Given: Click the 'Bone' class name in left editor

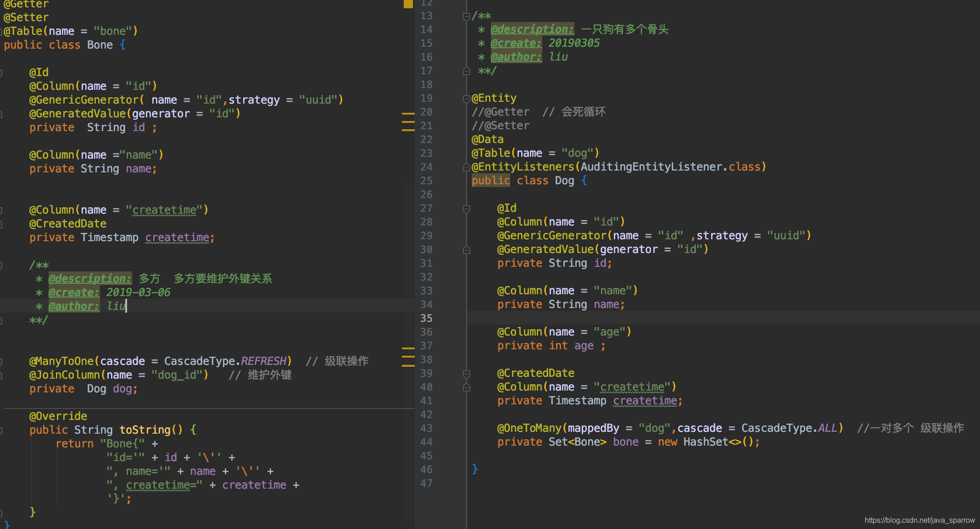Looking at the screenshot, I should coord(100,45).
